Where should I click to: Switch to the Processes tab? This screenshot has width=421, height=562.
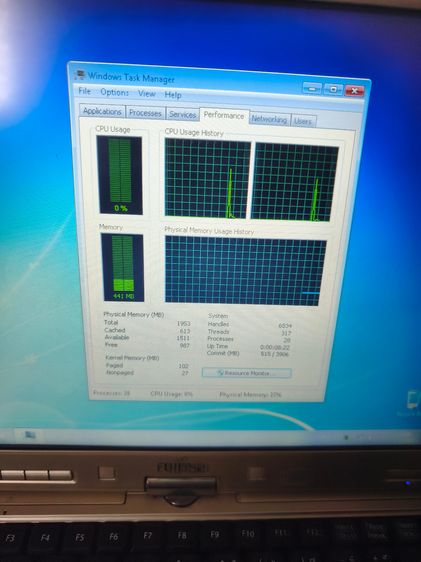pyautogui.click(x=145, y=113)
